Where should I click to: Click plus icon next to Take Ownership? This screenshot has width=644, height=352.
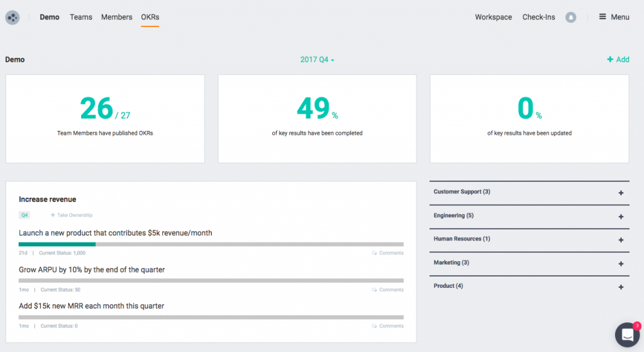click(x=53, y=215)
